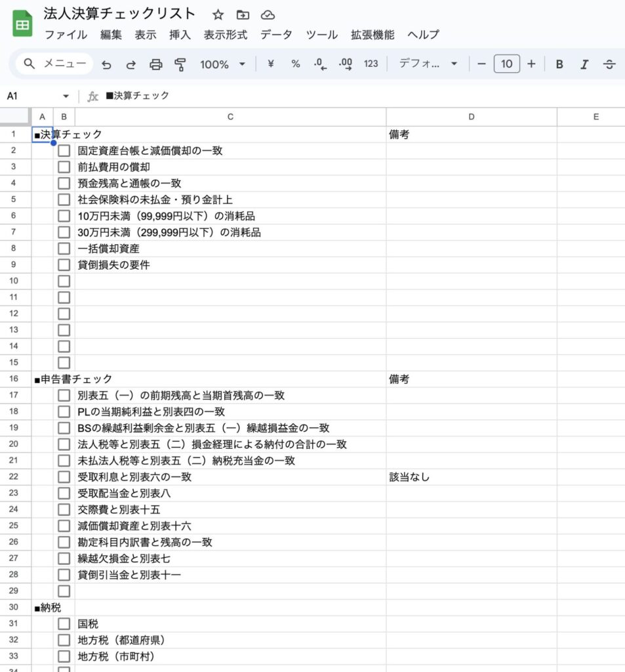Image resolution: width=625 pixels, height=672 pixels.
Task: Click the formula bar showing ■決算チェック
Action: click(362, 96)
